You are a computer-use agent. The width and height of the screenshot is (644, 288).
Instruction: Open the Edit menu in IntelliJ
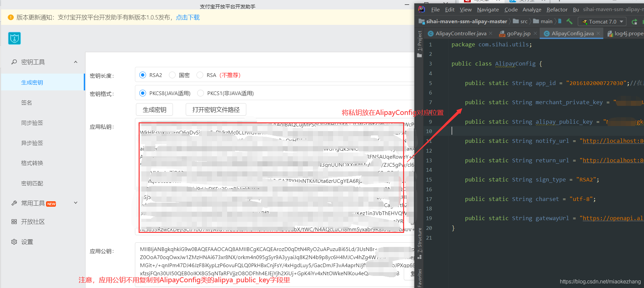point(450,9)
